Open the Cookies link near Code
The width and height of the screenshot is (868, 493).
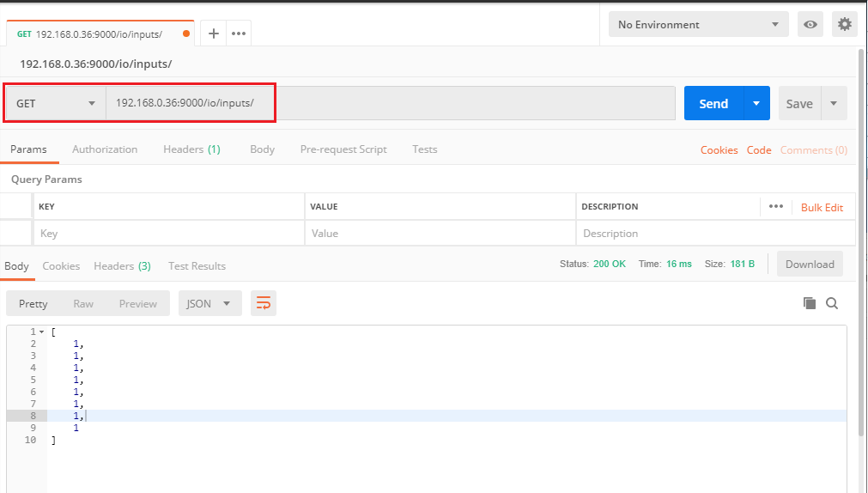pyautogui.click(x=719, y=150)
